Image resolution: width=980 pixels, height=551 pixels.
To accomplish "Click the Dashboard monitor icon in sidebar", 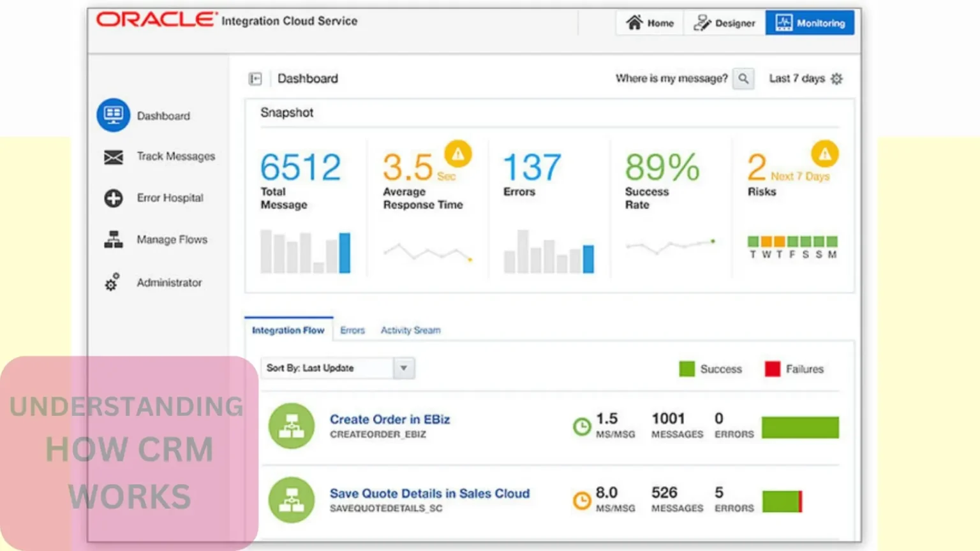I will (x=114, y=115).
